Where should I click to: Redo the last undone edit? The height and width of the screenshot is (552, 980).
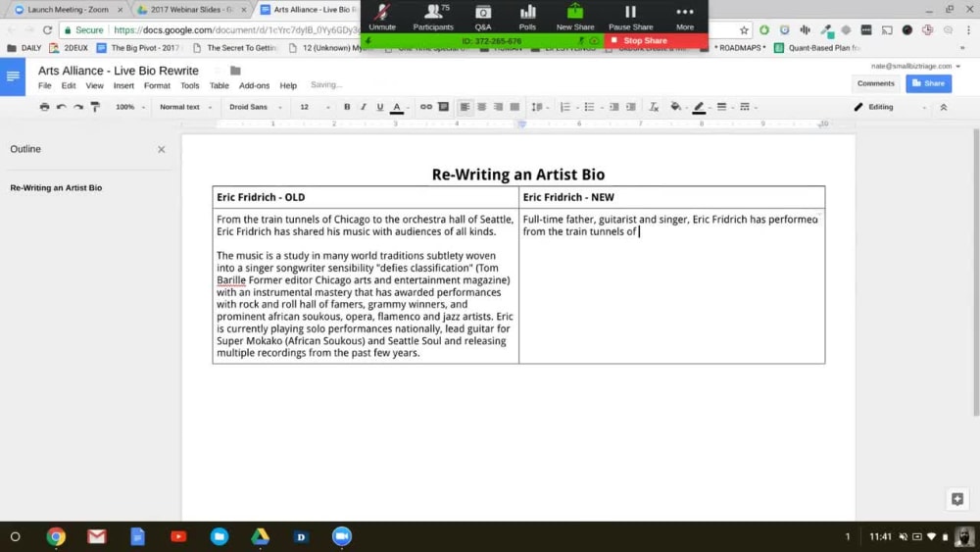pyautogui.click(x=78, y=107)
